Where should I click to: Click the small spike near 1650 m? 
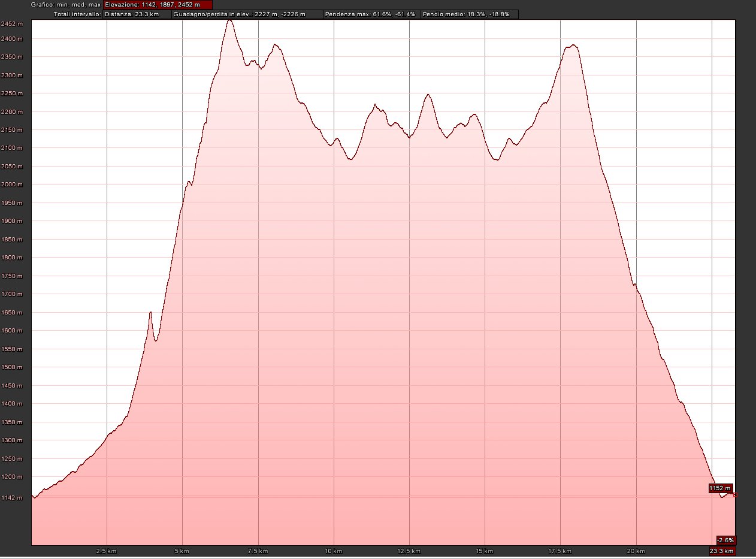pos(150,313)
